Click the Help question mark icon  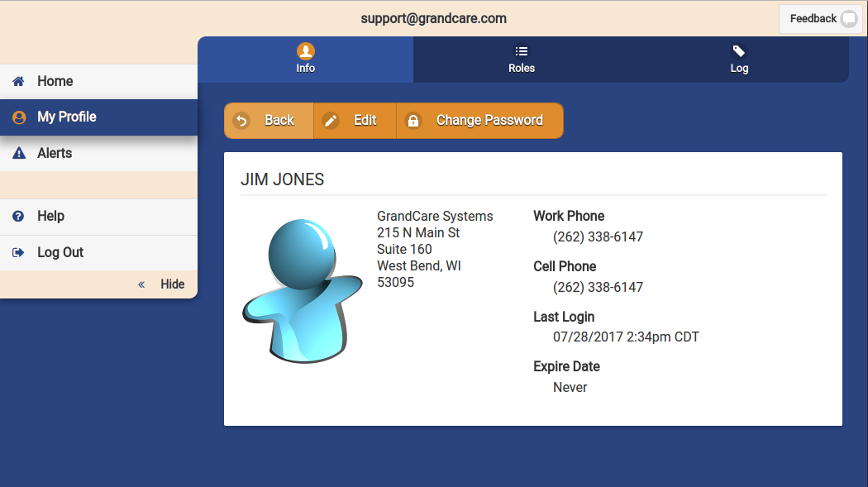click(18, 217)
